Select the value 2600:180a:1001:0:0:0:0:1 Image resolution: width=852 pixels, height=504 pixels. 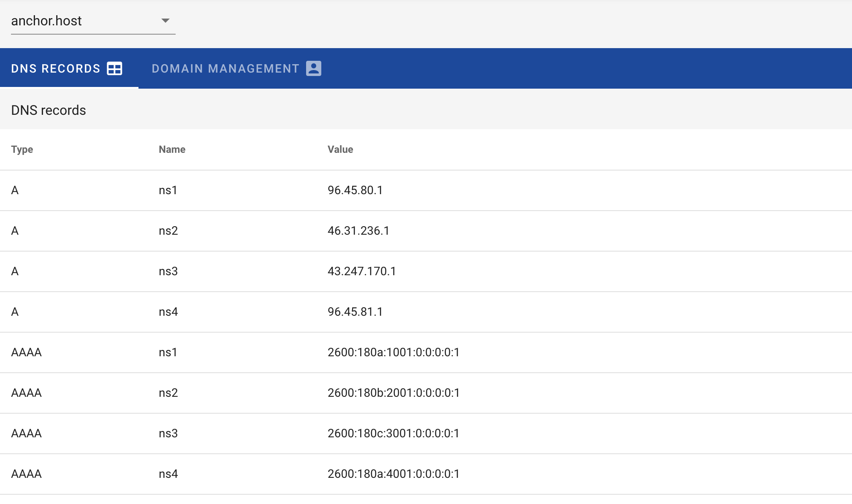[x=393, y=352]
